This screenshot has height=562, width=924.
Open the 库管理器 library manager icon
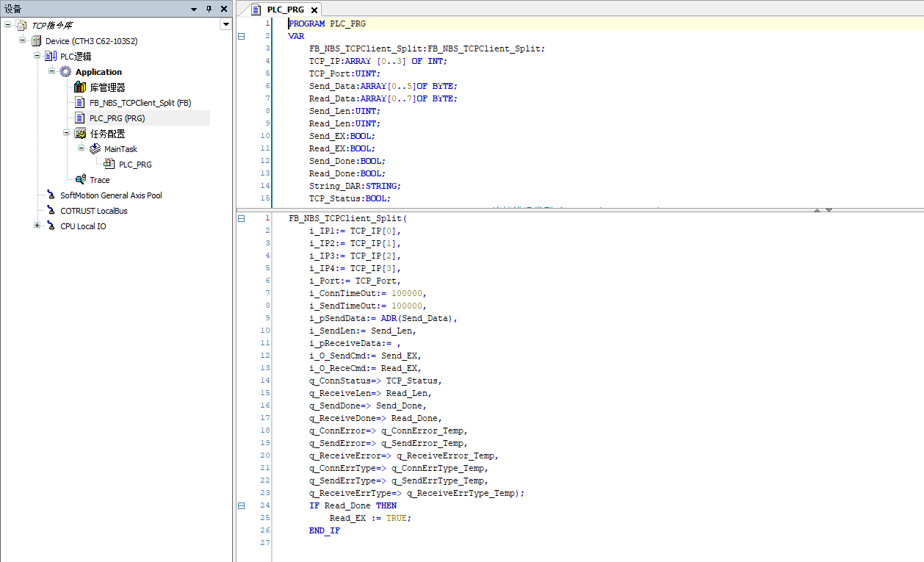pos(80,87)
